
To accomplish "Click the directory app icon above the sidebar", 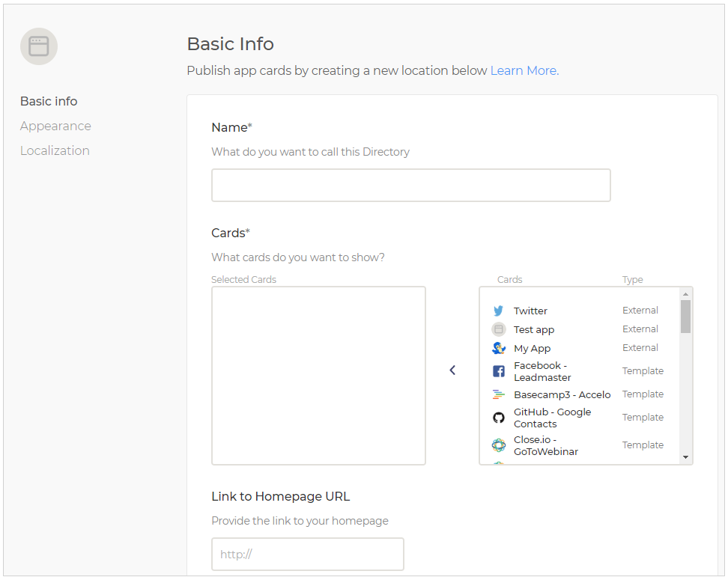I will click(39, 46).
